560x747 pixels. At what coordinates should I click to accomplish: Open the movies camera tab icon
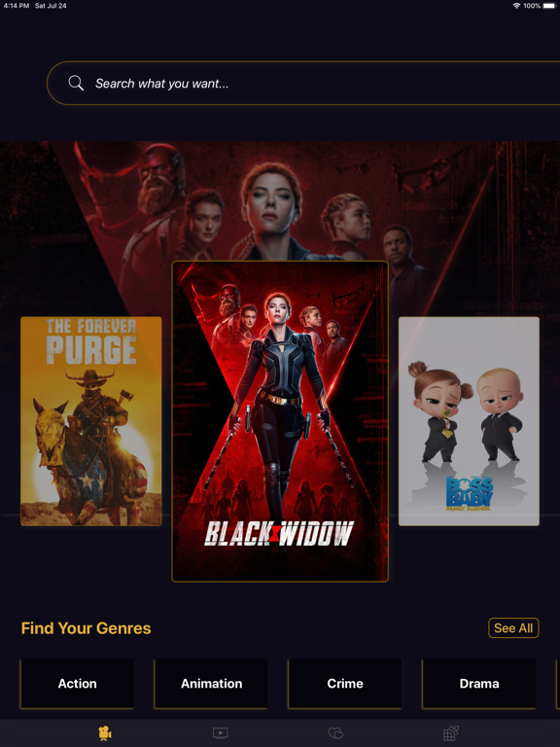click(x=105, y=733)
